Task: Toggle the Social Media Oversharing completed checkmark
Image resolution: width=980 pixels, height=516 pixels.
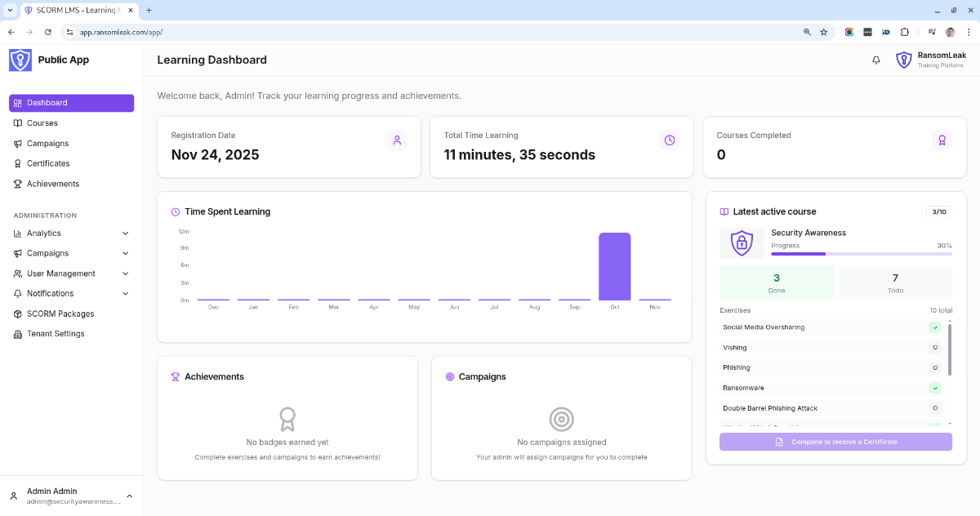Action: point(935,327)
